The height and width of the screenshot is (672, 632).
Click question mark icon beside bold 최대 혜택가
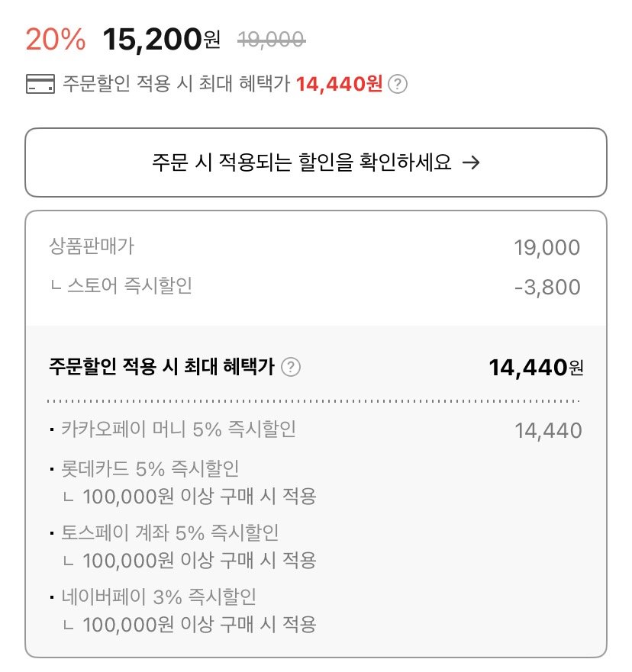click(291, 367)
